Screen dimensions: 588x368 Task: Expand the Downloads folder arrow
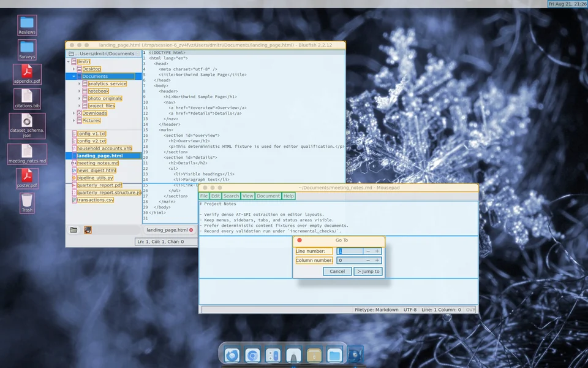pos(74,113)
